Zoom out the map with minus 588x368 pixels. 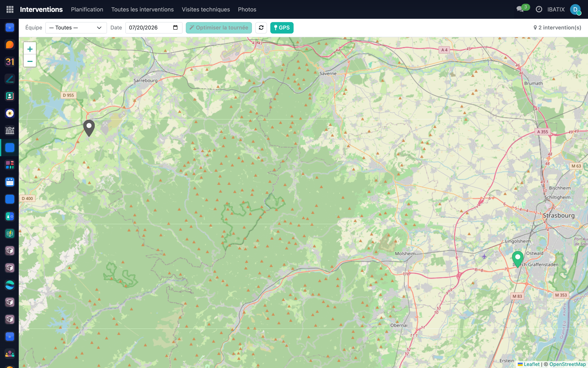[x=30, y=61]
